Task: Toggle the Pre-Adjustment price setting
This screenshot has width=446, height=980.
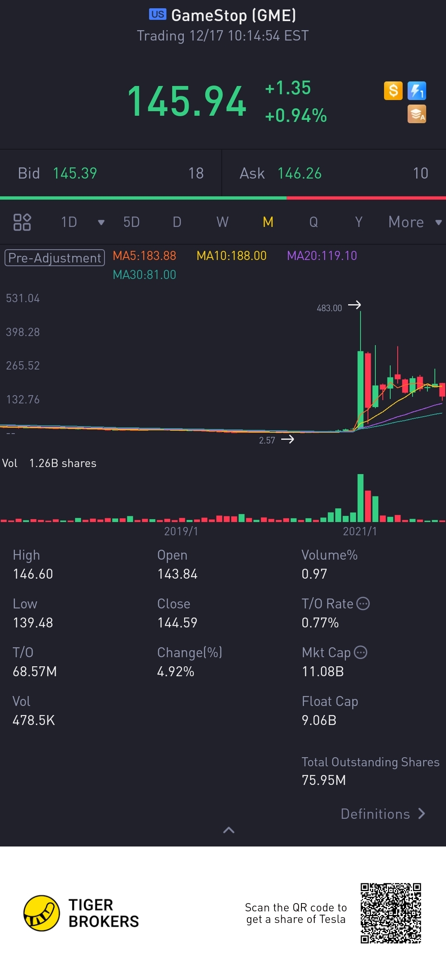Action: (x=55, y=258)
